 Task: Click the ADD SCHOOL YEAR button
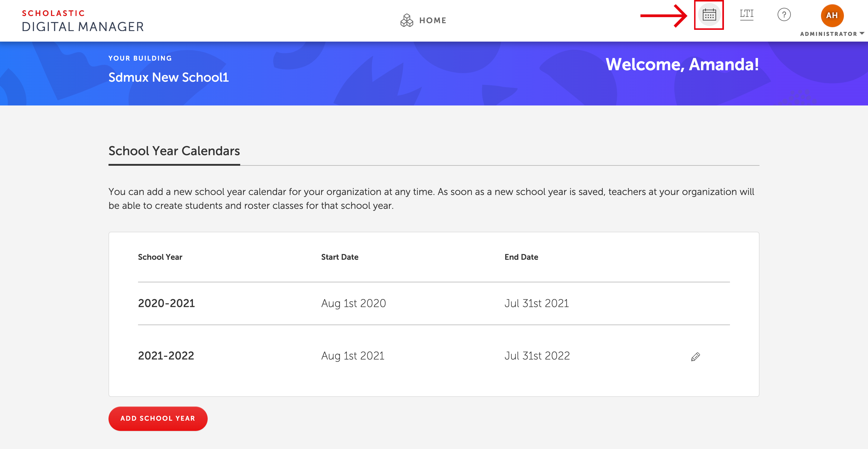pyautogui.click(x=158, y=418)
